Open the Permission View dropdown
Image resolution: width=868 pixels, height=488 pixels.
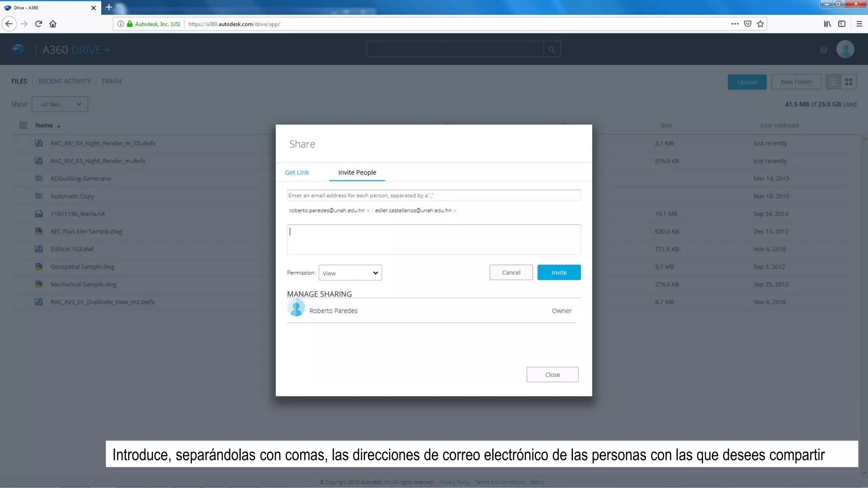pos(350,273)
